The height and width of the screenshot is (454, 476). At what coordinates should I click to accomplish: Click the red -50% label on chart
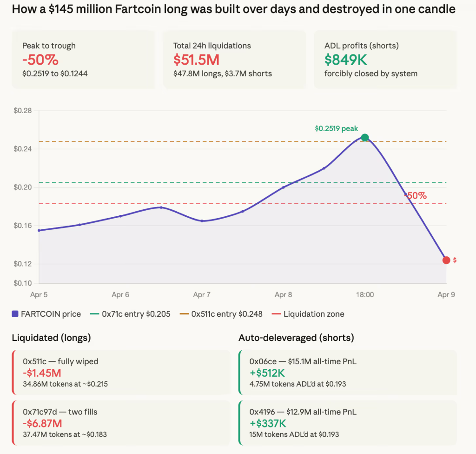(416, 196)
